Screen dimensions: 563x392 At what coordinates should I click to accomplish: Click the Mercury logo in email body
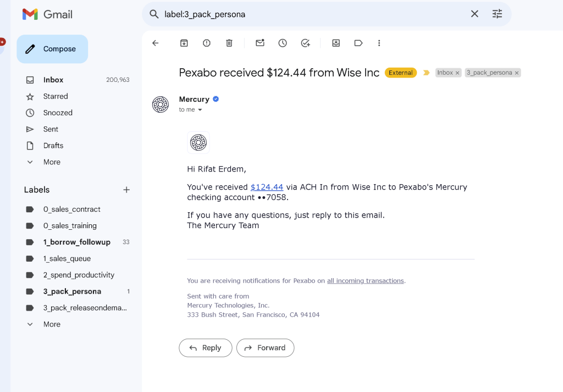(198, 142)
